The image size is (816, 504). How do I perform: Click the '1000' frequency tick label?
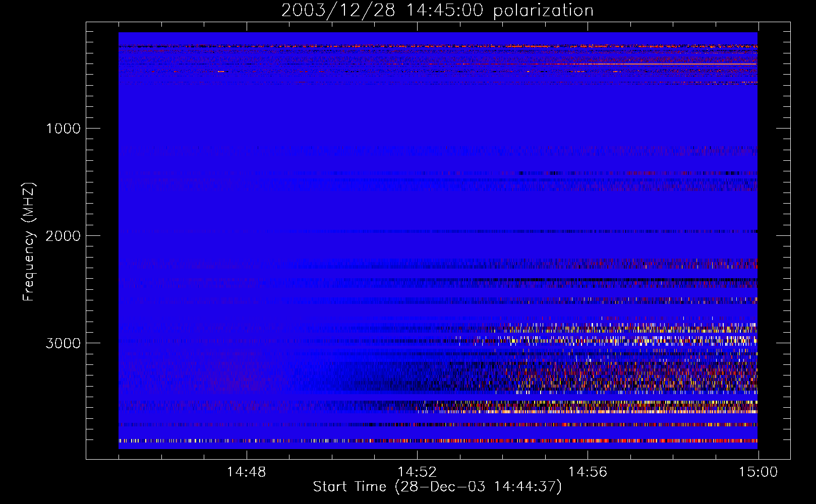(63, 129)
